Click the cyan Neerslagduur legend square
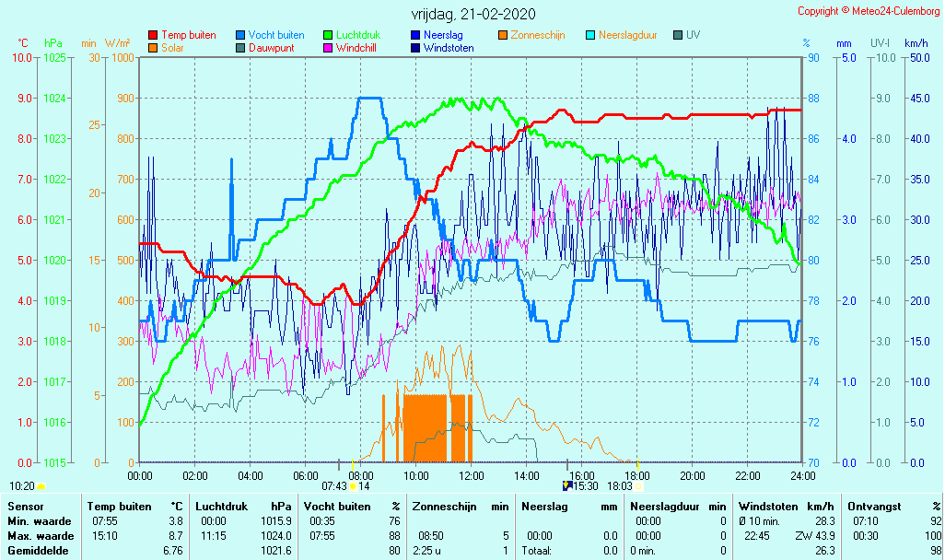Image resolution: width=945 pixels, height=560 pixels. 591,35
